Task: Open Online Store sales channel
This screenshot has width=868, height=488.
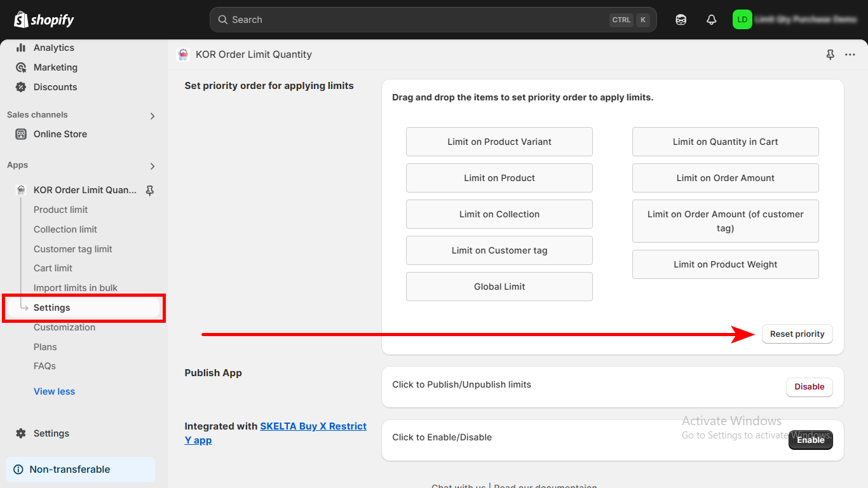Action: click(x=60, y=134)
